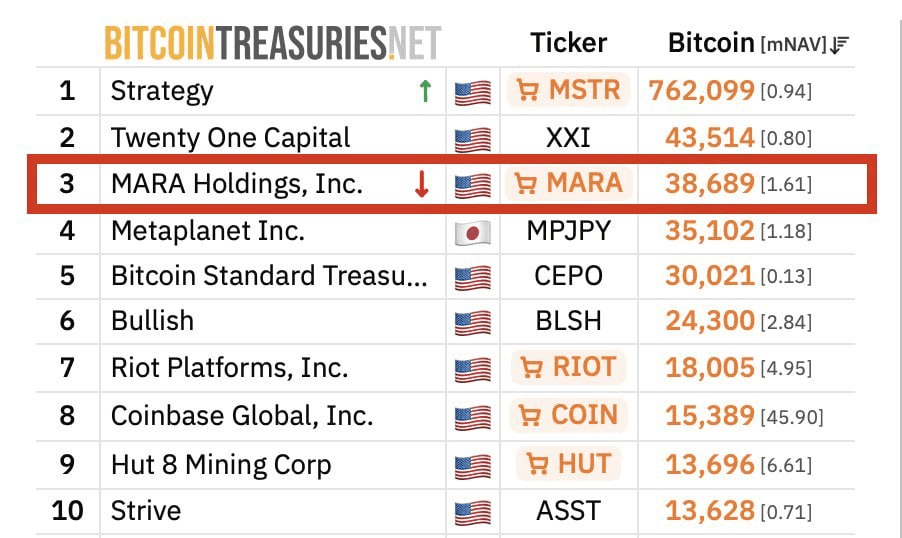Open the Hut 8 Mining Corp entry
902x538 pixels.
point(221,465)
